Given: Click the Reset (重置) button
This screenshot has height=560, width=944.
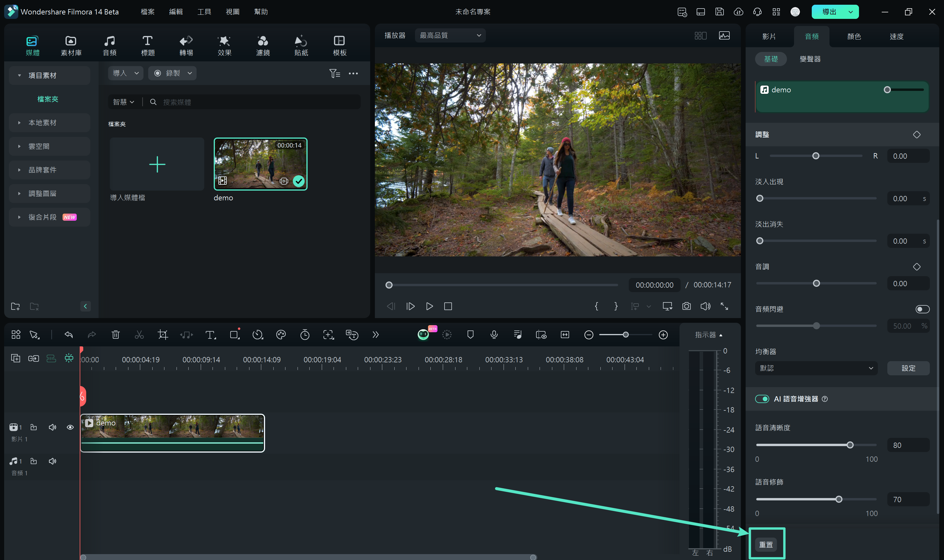Looking at the screenshot, I should [x=766, y=545].
